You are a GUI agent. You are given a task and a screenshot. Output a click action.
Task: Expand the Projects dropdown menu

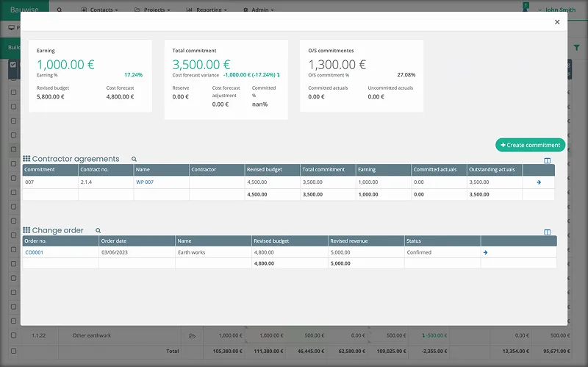153,10
